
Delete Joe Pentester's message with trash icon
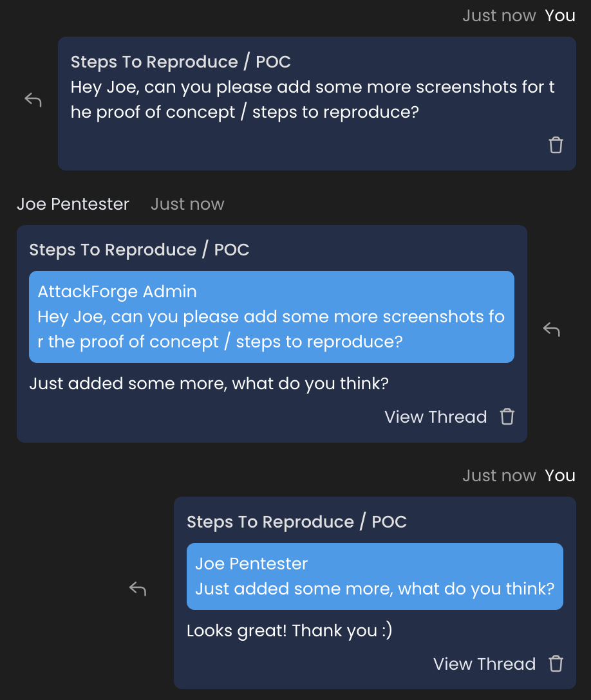click(507, 417)
